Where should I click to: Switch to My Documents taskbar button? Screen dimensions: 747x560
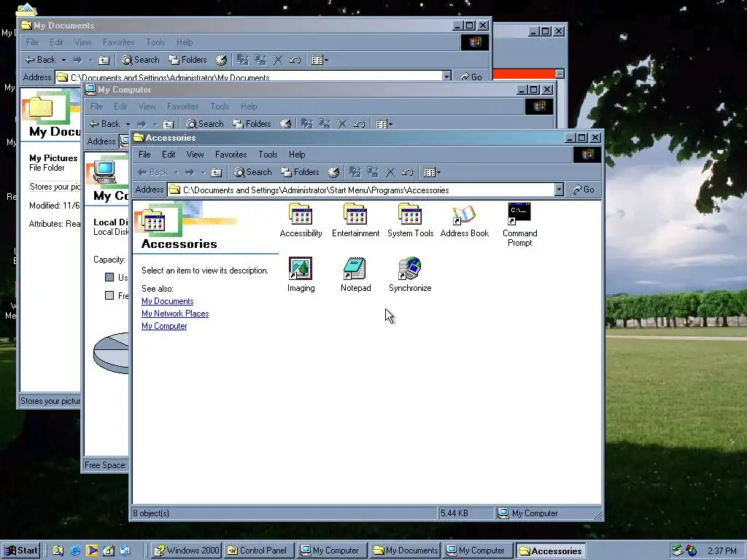coord(405,551)
